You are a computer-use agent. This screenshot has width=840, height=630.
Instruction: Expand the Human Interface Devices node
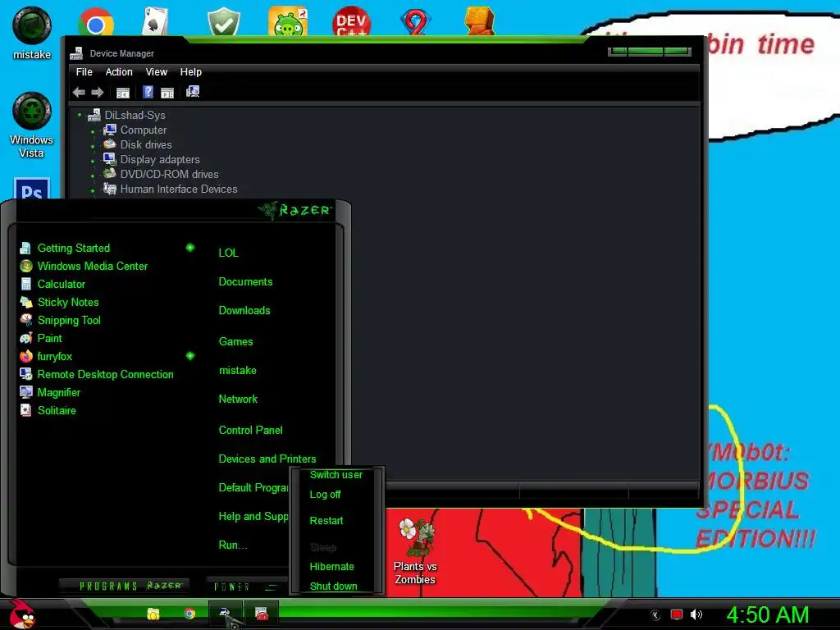[x=93, y=189]
